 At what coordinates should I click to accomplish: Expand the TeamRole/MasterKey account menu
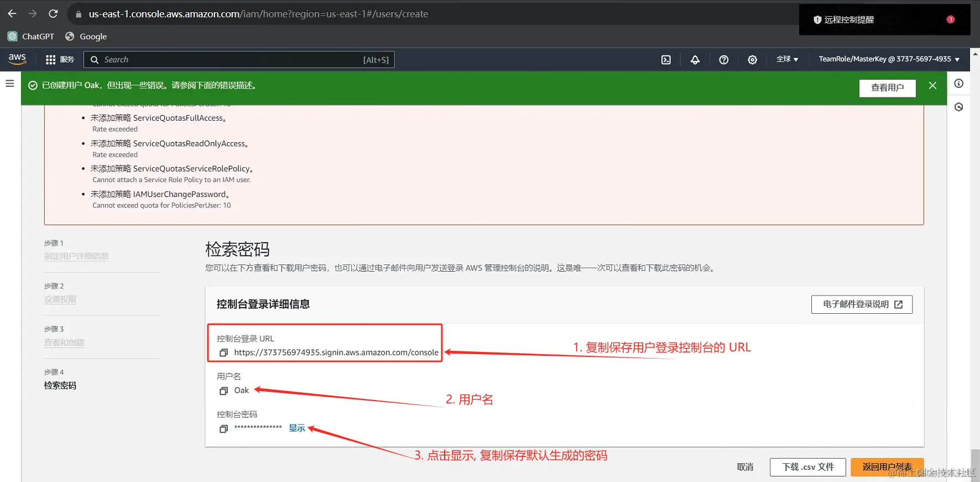[x=889, y=59]
